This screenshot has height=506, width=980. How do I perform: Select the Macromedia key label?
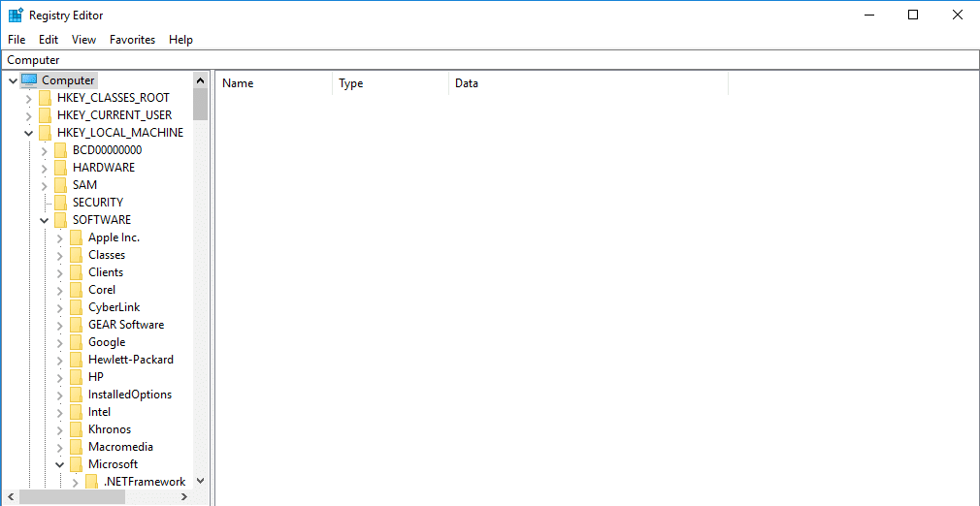[x=120, y=447]
